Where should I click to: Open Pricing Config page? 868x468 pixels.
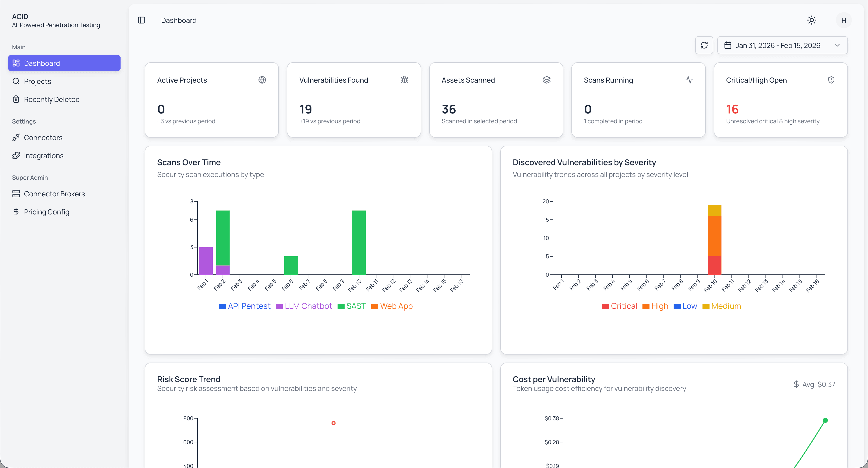click(x=64, y=212)
